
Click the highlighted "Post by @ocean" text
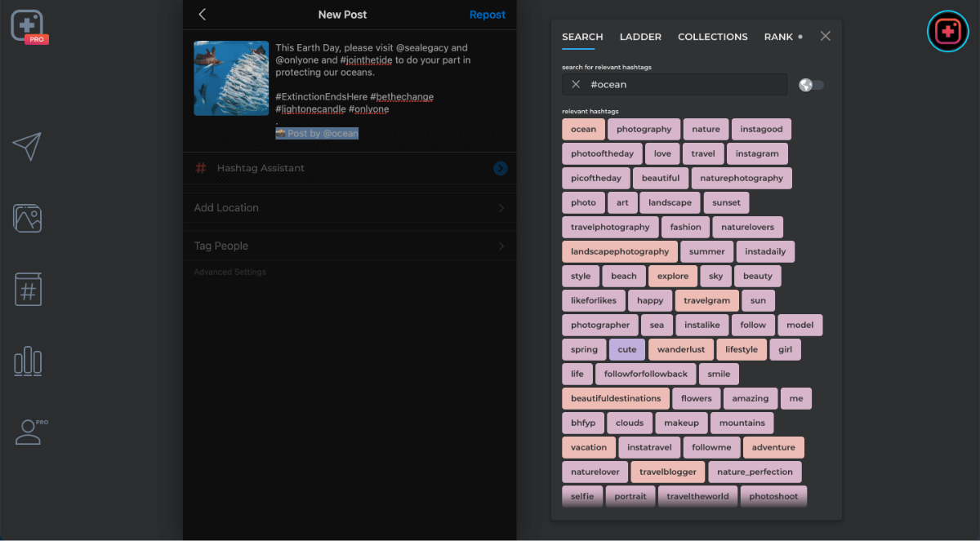[317, 133]
